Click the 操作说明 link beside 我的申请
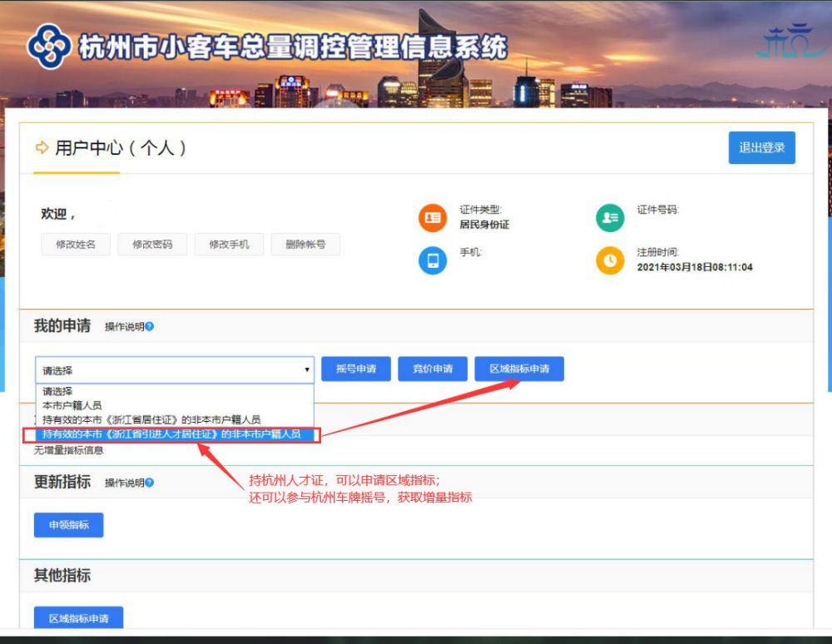The image size is (832, 644). [124, 327]
